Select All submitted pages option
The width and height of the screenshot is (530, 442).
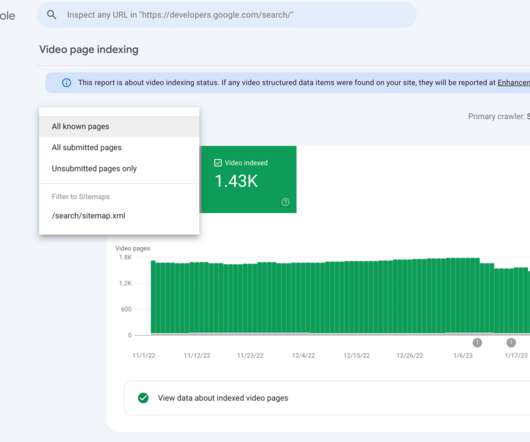pos(119,147)
